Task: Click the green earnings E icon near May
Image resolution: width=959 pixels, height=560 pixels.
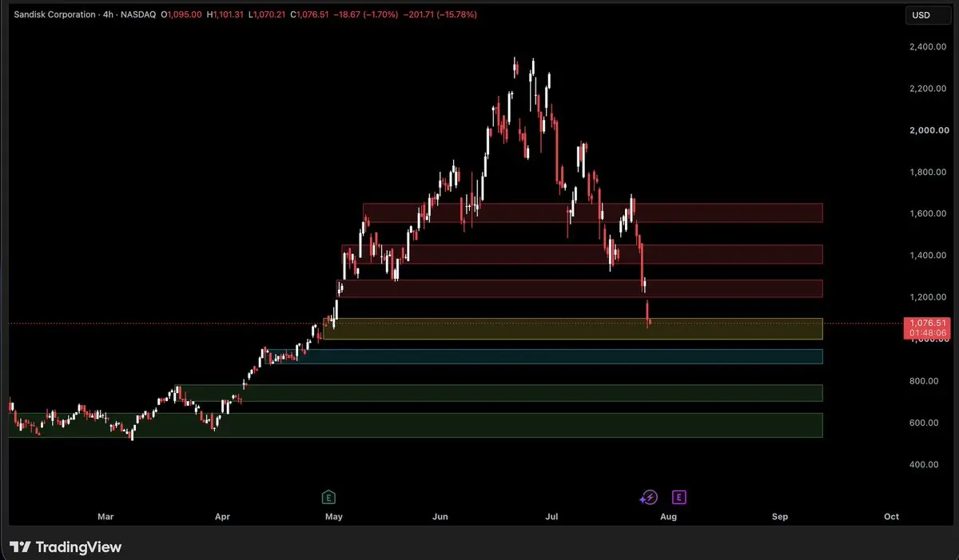Action: (x=328, y=497)
